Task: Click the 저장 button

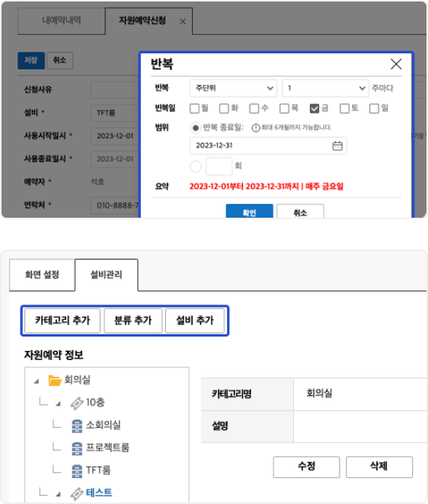Action: coord(31,60)
